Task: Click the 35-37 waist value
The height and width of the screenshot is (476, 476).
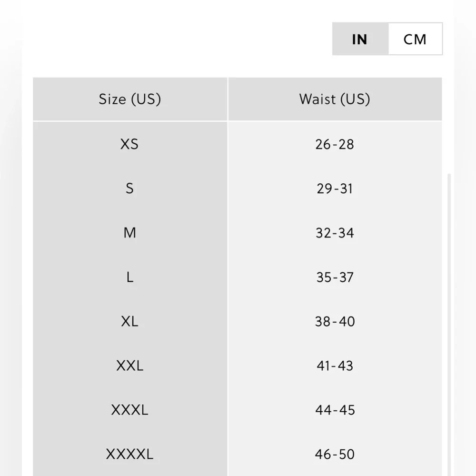Action: pos(335,278)
